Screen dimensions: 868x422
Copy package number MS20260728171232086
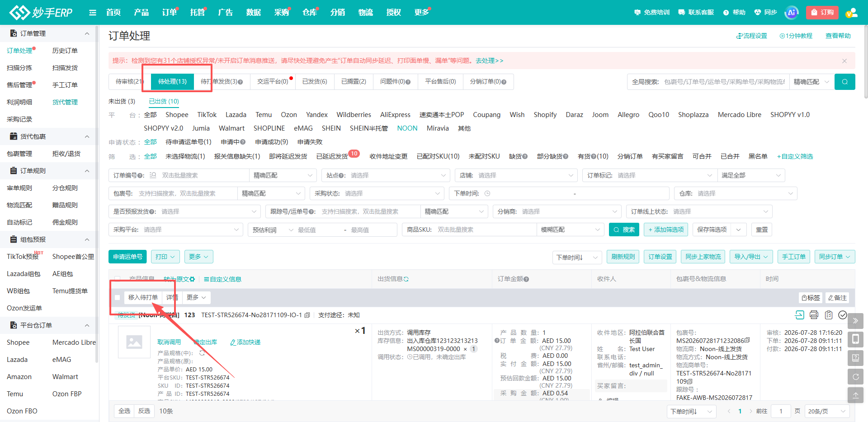pyautogui.click(x=747, y=340)
